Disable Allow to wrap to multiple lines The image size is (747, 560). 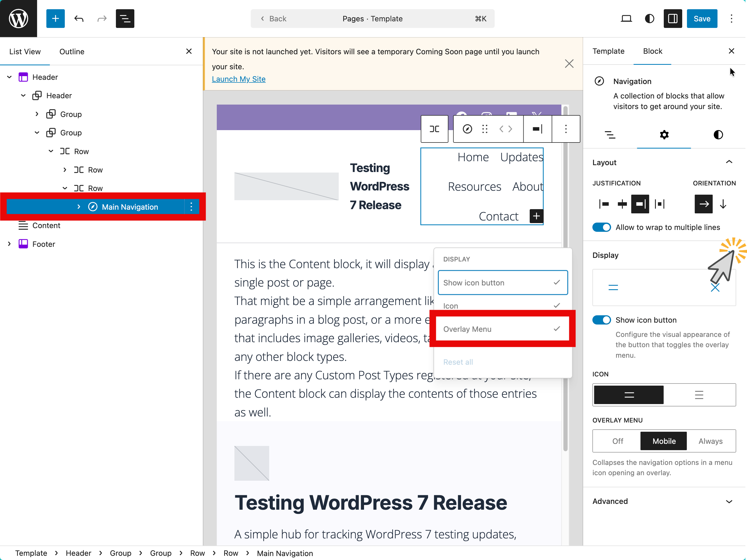[x=601, y=227]
